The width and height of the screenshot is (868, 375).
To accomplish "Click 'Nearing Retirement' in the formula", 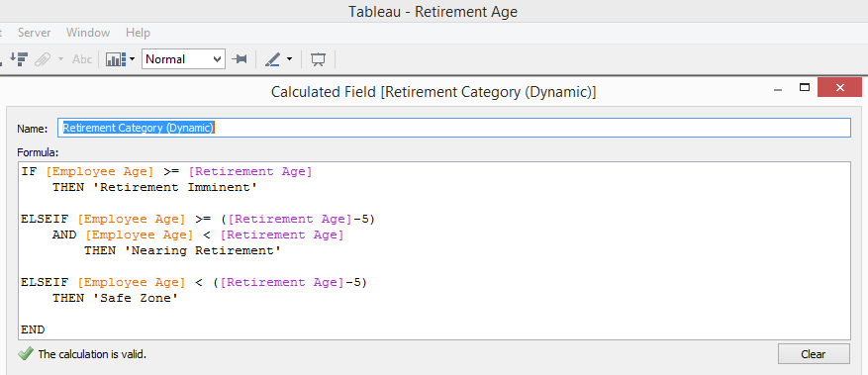I will pyautogui.click(x=202, y=251).
